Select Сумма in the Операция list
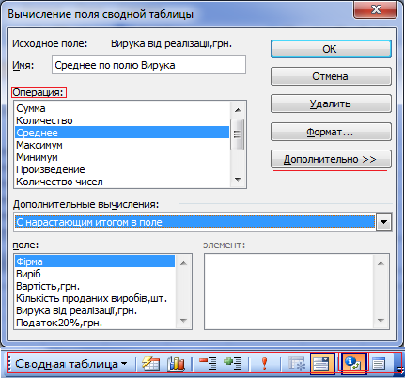The width and height of the screenshot is (406, 378). (122, 108)
